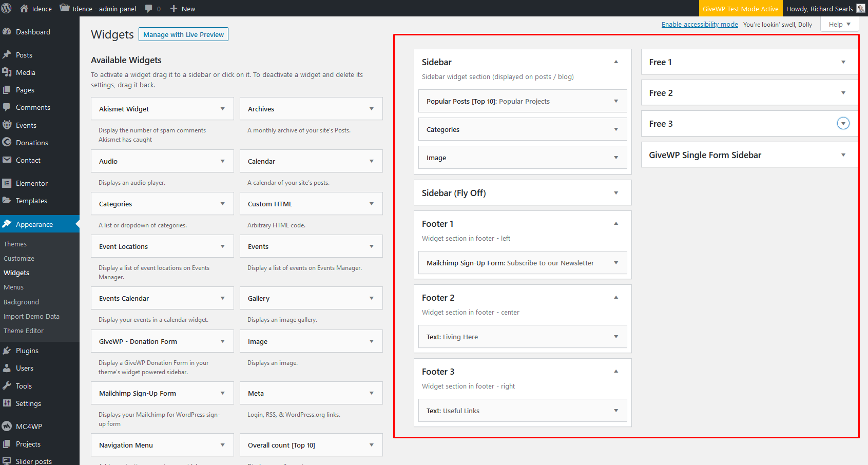
Task: Click the Elementor icon in the sidebar
Action: [7, 183]
